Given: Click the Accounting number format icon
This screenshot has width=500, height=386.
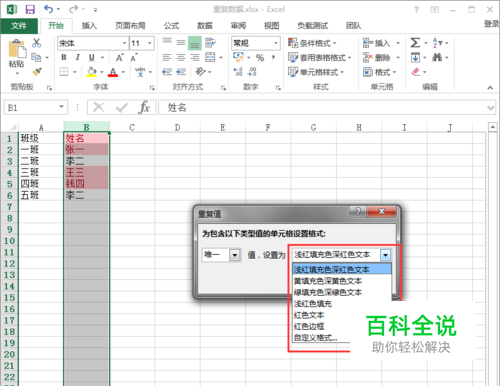Looking at the screenshot, I should point(238,57).
